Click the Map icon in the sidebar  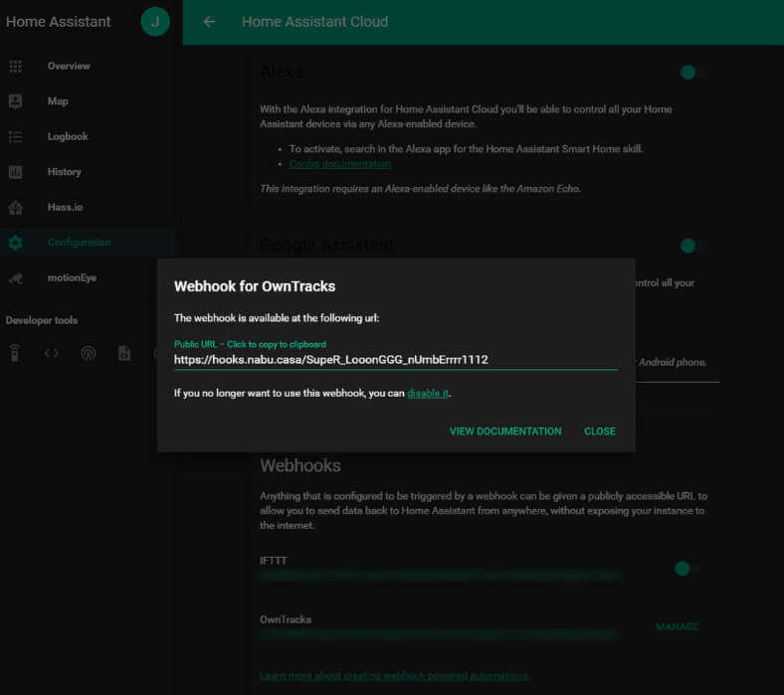(x=16, y=101)
